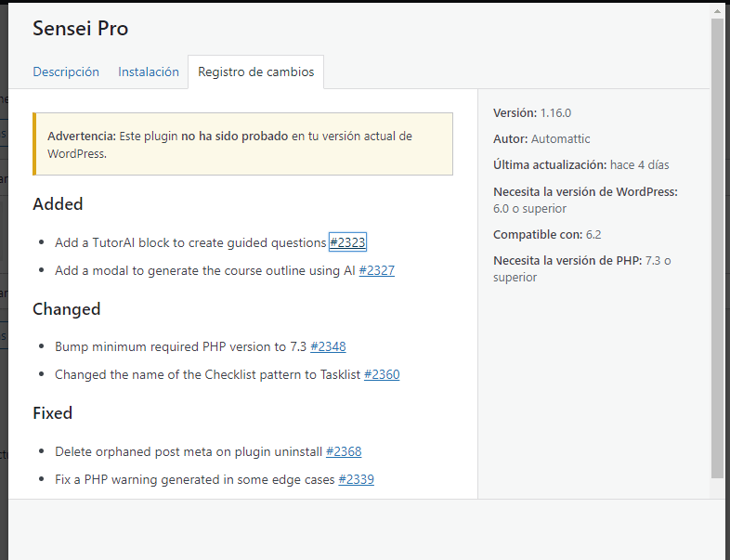Click Última actualización: hace 4 días
Screen dimensions: 730x560
coord(581,164)
